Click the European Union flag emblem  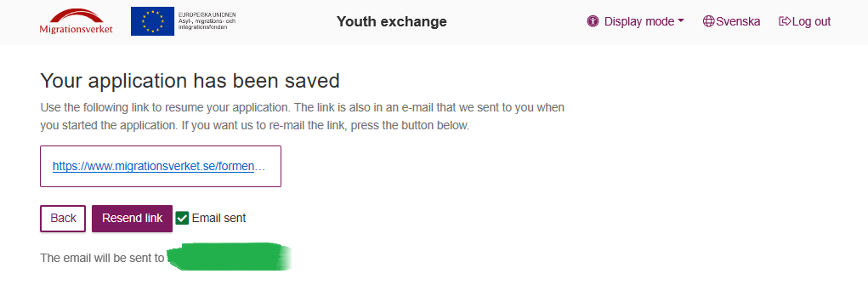click(152, 21)
